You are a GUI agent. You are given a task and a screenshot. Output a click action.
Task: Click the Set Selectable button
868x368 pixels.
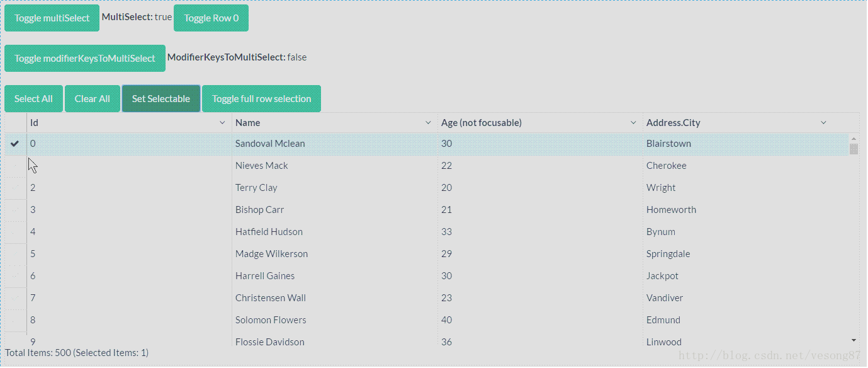pos(161,99)
